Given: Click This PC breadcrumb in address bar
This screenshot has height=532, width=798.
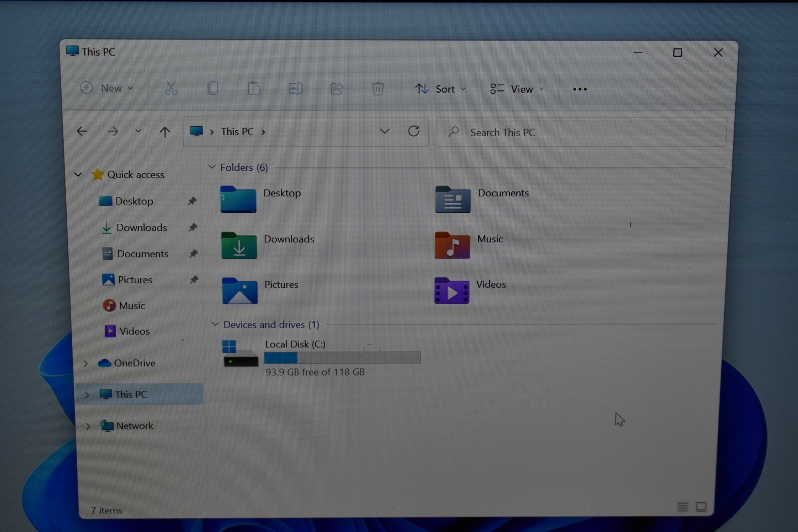Looking at the screenshot, I should click(x=237, y=132).
